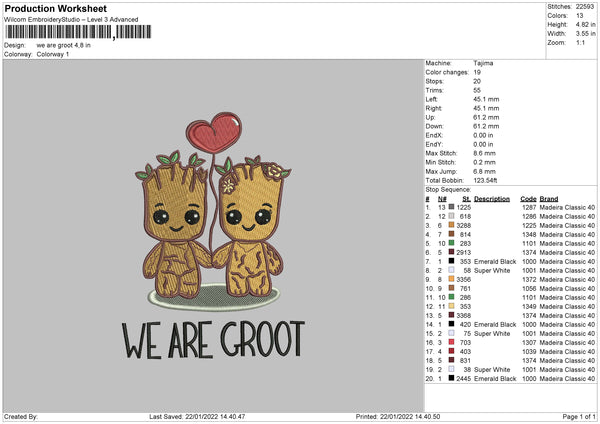Select 'Super White' description in row 15
The width and height of the screenshot is (600, 424).
pyautogui.click(x=492, y=333)
